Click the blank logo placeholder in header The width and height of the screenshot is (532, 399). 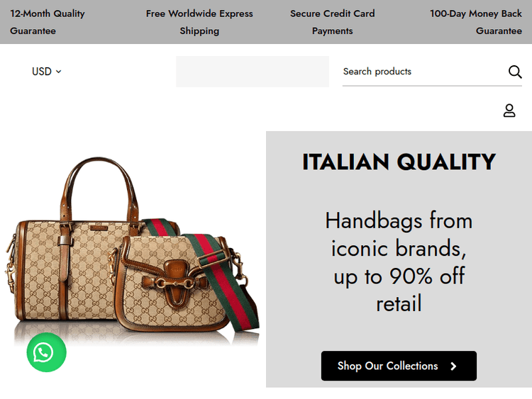click(253, 72)
